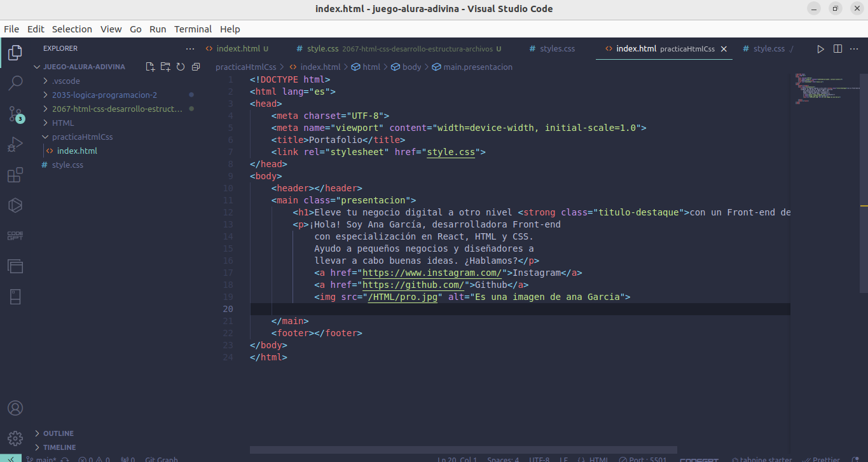Open the CodeGPT panel in the activity bar
Viewport: 868px width, 462px height.
[15, 236]
